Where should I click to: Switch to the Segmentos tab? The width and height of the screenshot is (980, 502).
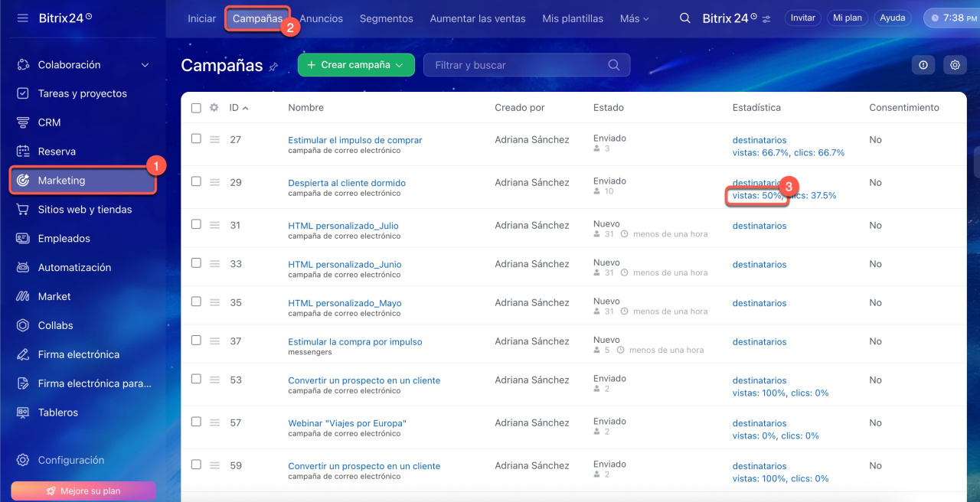pos(386,18)
